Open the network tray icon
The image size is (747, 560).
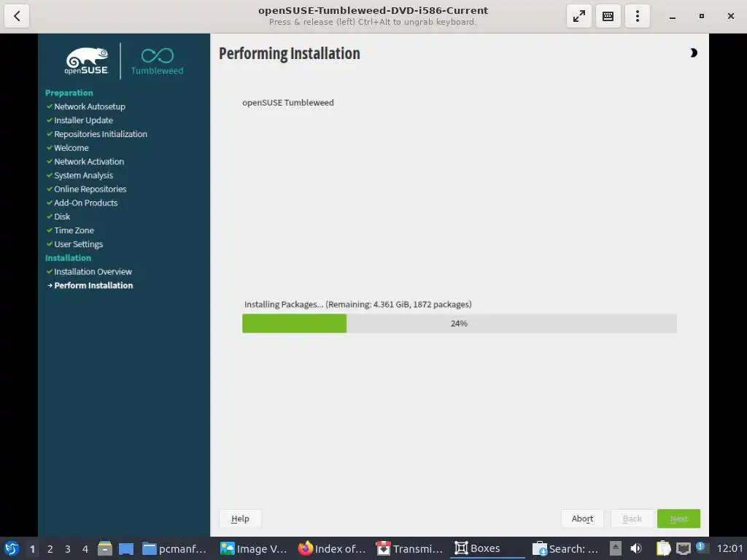pyautogui.click(x=683, y=548)
